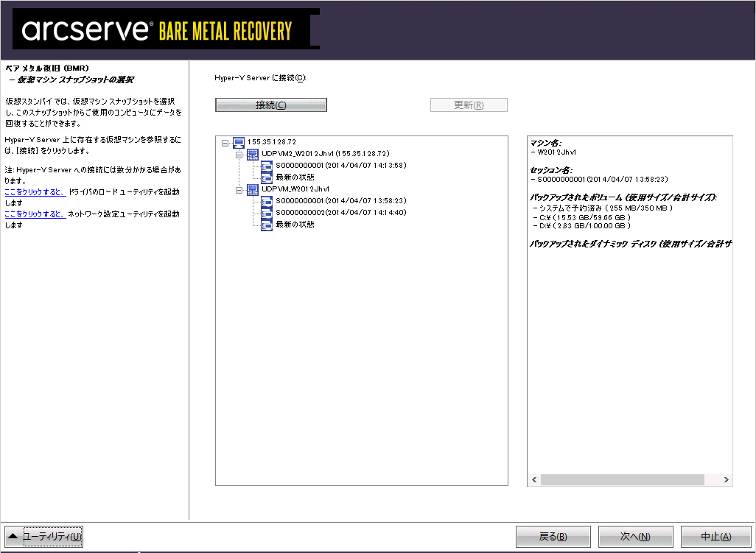Collapse the UDPVM_W2012Jhv1 virtual machine node
The width and height of the screenshot is (756, 553).
239,190
